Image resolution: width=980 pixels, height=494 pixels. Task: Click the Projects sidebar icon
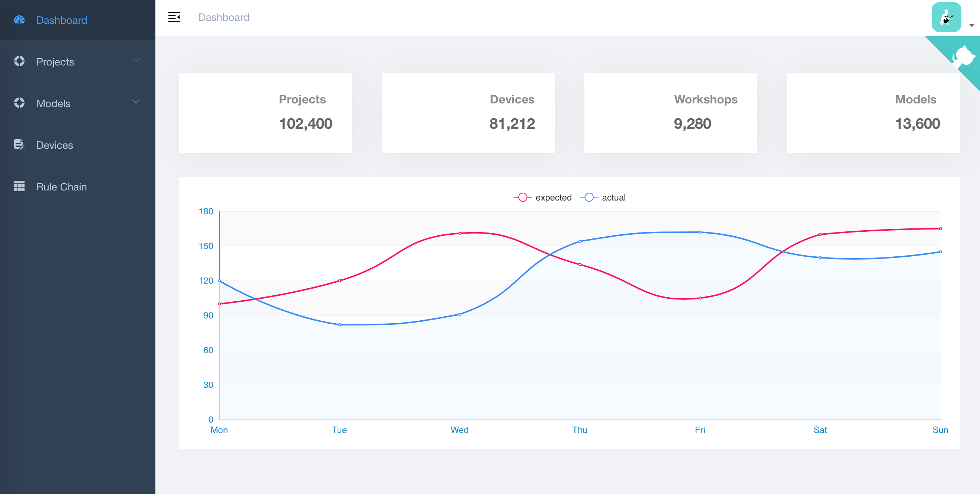pyautogui.click(x=19, y=61)
